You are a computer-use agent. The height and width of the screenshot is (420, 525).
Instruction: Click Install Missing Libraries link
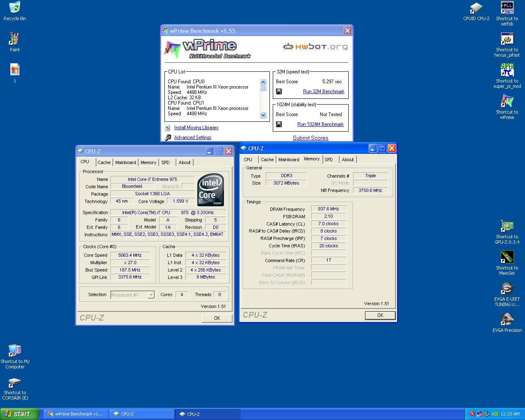pos(196,128)
